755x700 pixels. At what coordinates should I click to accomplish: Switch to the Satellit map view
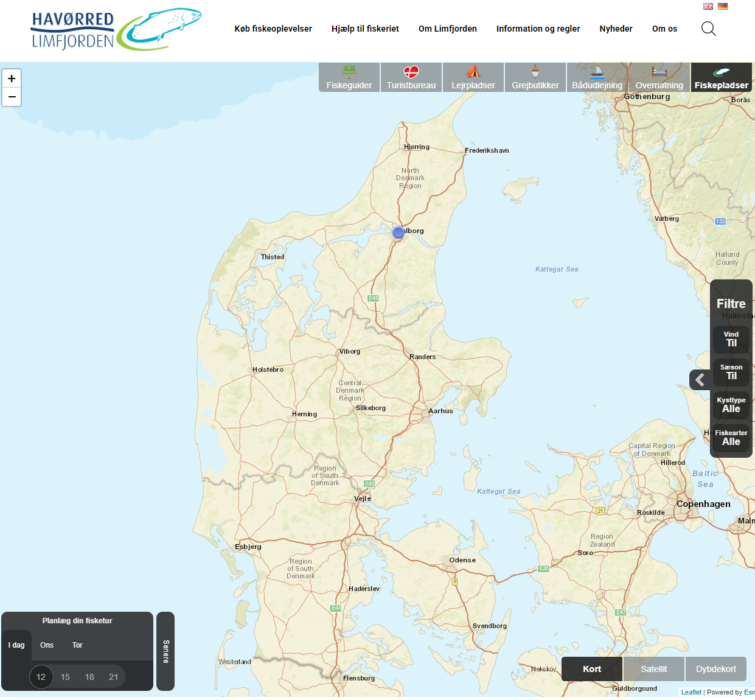[x=654, y=669]
